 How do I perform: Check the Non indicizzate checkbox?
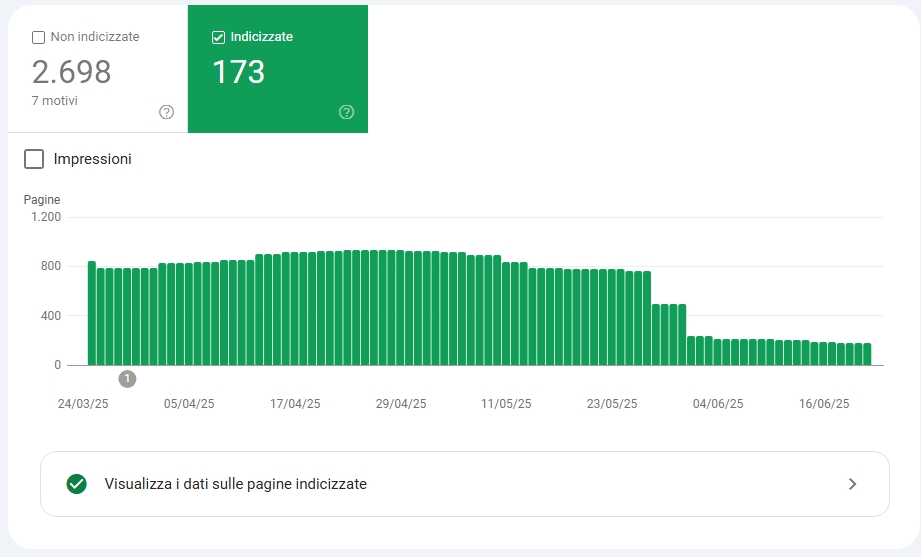point(38,38)
